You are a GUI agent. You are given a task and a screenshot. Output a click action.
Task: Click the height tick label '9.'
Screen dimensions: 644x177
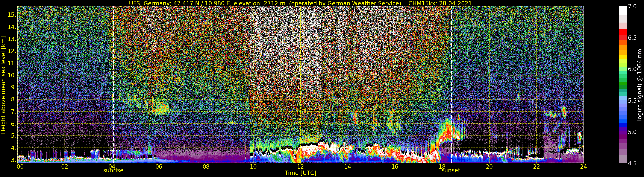(x=13, y=87)
